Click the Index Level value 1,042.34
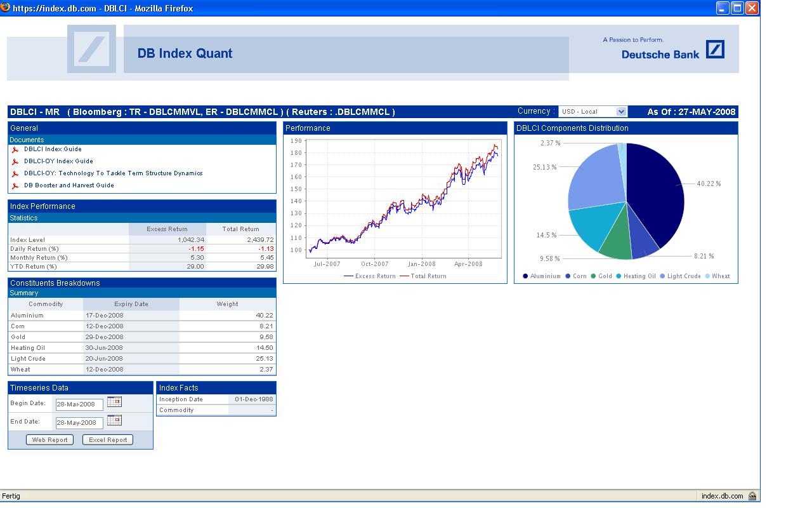Screen dimensions: 812x508 point(192,240)
